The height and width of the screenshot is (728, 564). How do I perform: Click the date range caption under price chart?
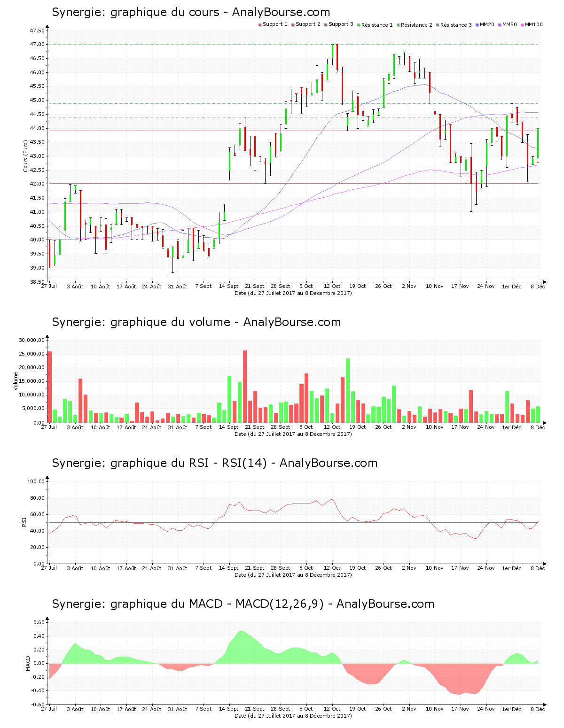[293, 293]
